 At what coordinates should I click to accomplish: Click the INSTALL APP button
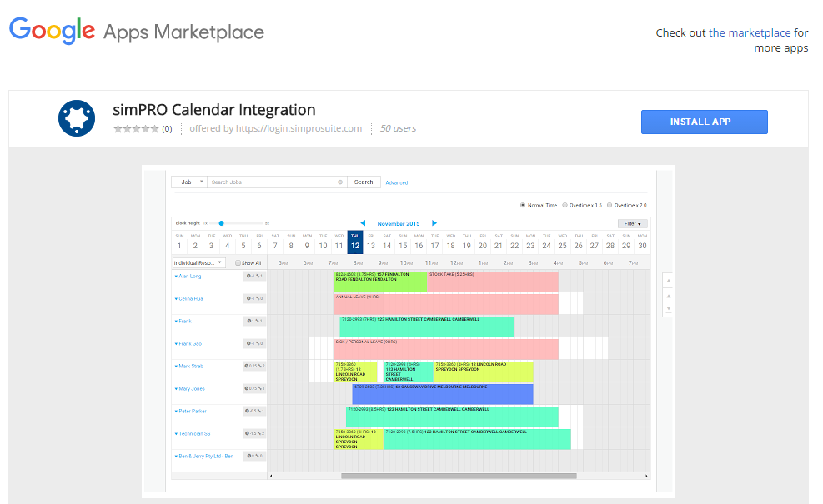(x=704, y=122)
